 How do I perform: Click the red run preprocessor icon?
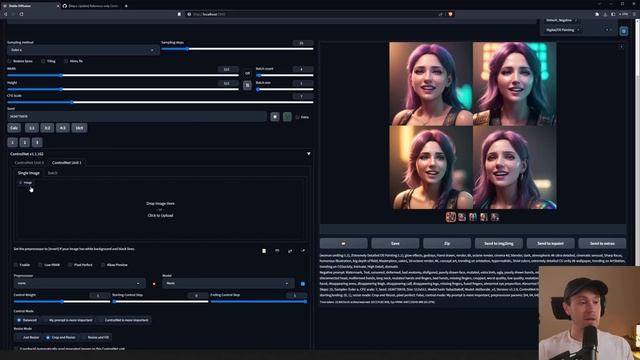[x=154, y=284]
